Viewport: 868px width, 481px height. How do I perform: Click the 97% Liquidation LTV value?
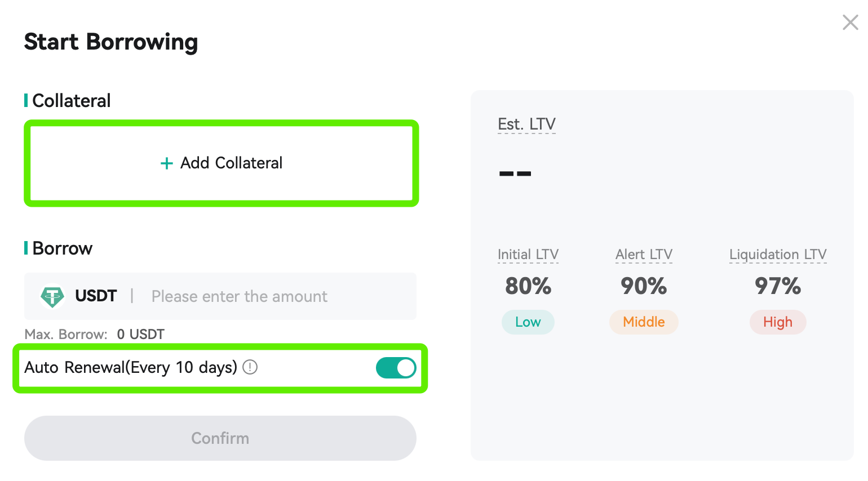point(778,286)
